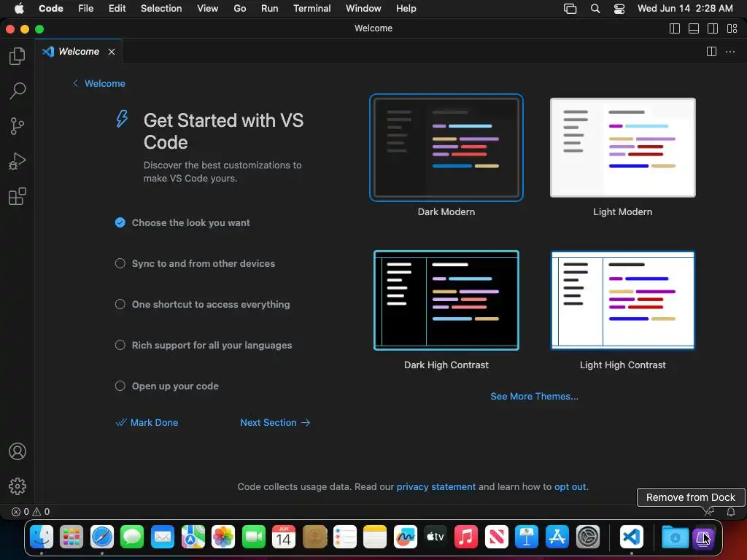
Task: Open Downloads folder in the Dock
Action: (x=675, y=537)
